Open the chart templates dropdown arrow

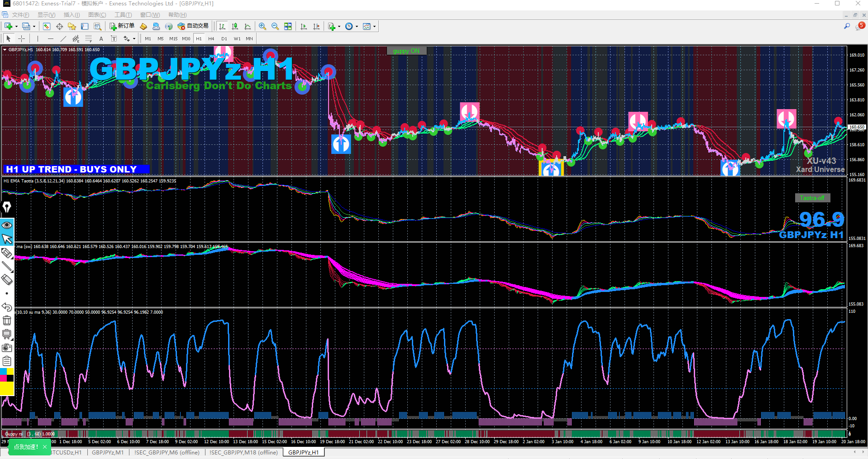(x=374, y=27)
